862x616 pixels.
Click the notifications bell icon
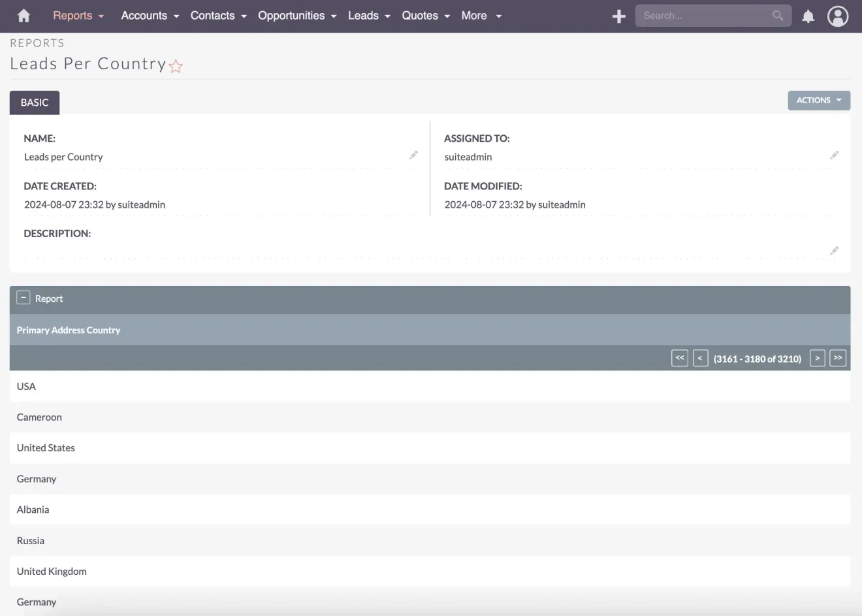coord(808,16)
